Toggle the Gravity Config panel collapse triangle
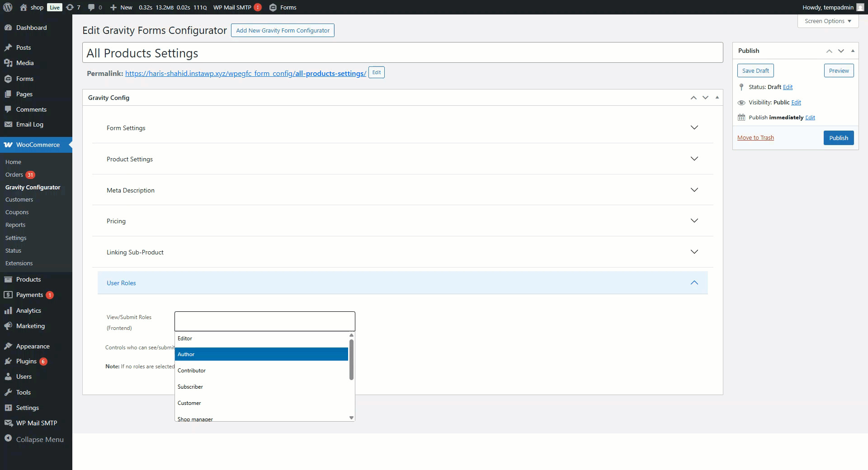This screenshot has height=470, width=868. coord(717,98)
